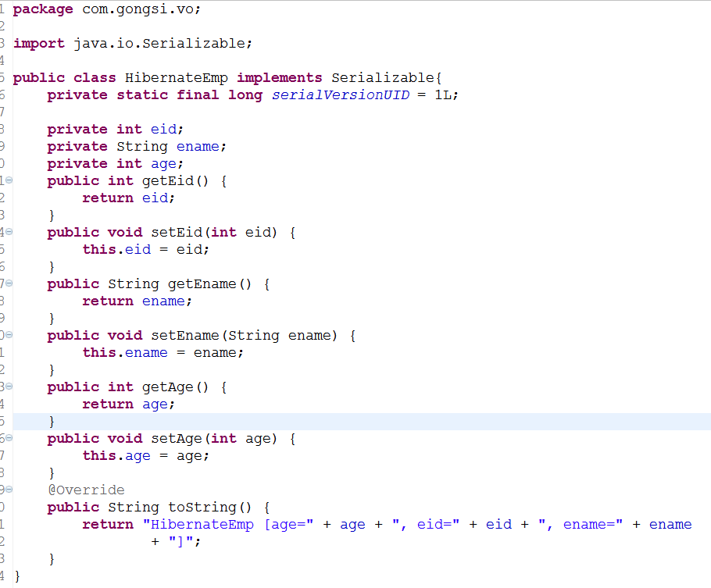Click the this.ename = ename assignment
711x588 pixels.
(163, 353)
